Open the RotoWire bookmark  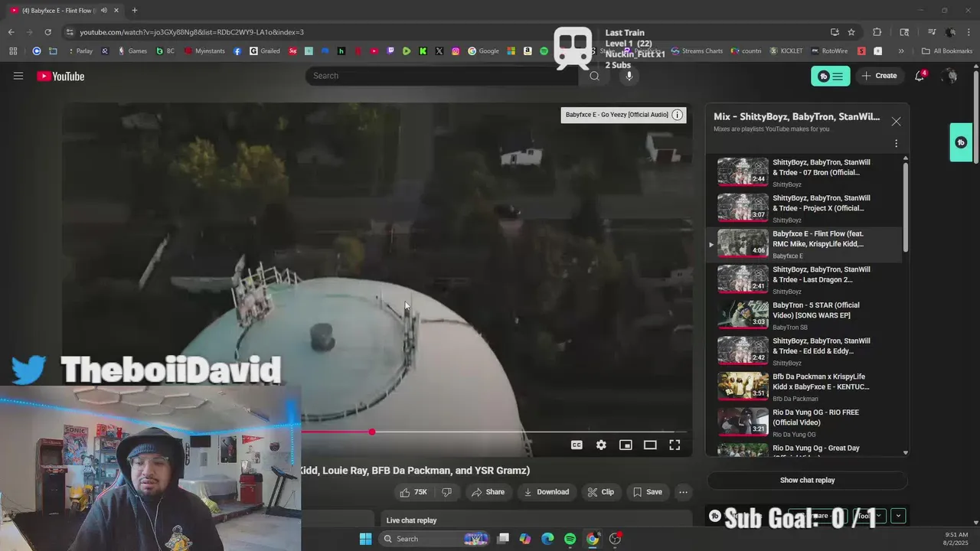coord(829,51)
